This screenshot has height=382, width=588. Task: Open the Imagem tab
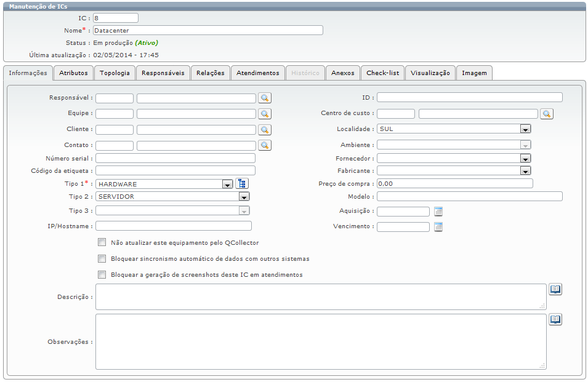474,73
